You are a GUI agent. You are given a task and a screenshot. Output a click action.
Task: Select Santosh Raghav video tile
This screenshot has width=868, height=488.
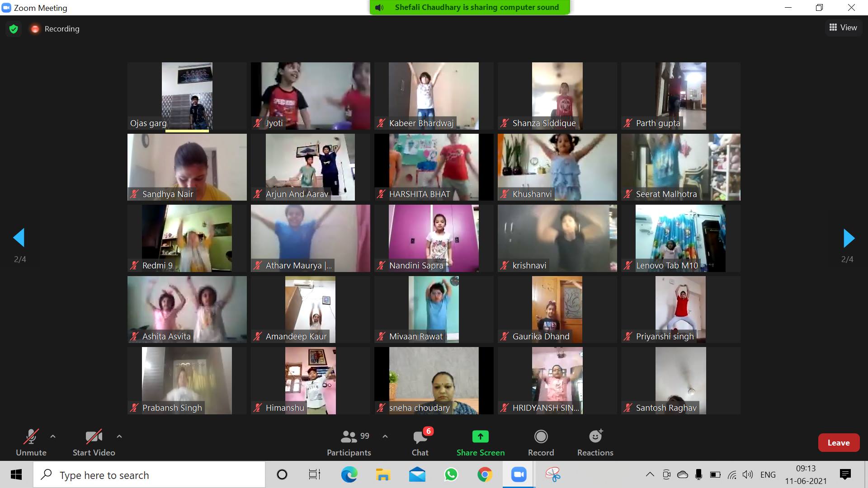(x=681, y=380)
